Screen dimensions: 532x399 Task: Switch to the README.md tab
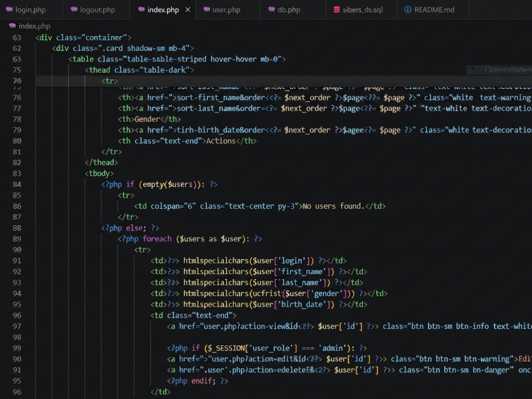[x=434, y=10]
